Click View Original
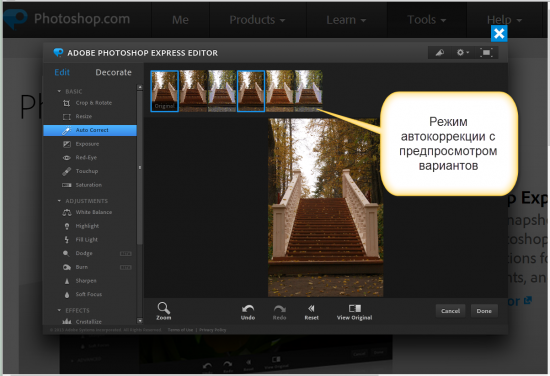 [354, 312]
